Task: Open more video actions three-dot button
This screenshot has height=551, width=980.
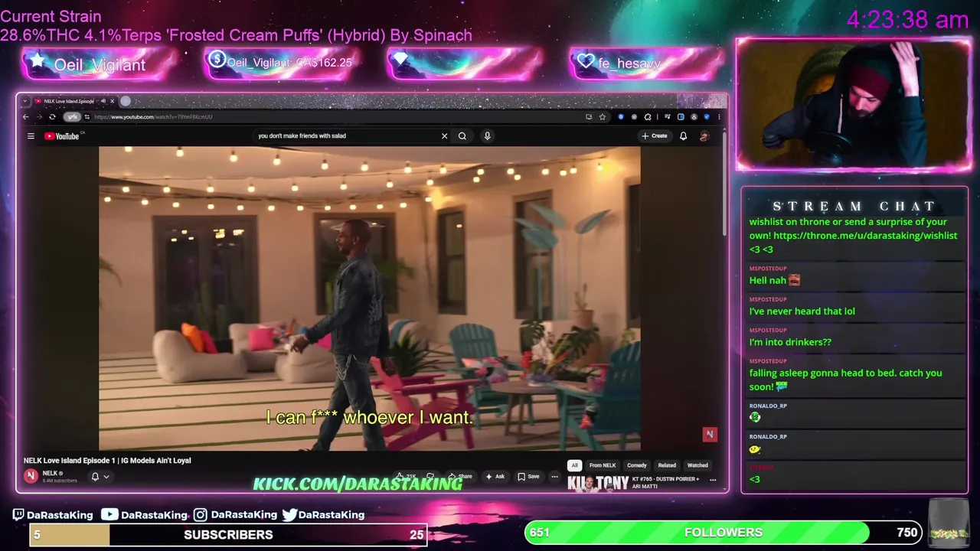Action: [554, 476]
